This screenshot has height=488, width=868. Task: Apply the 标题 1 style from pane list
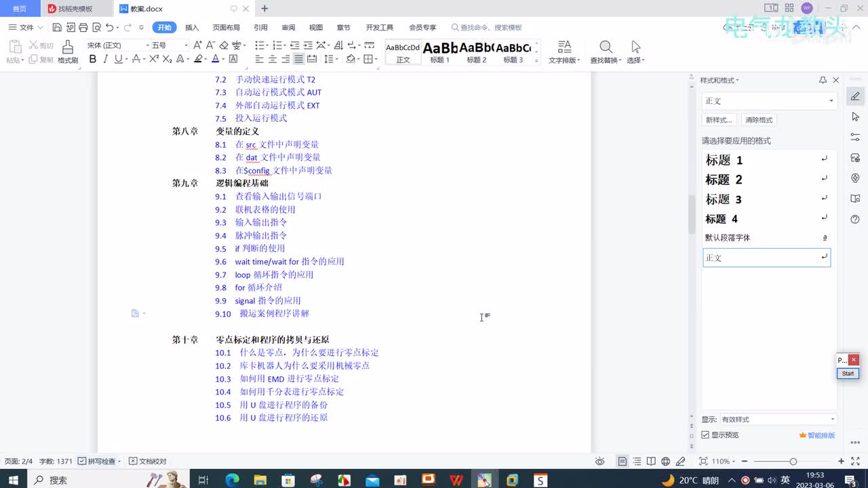767,160
